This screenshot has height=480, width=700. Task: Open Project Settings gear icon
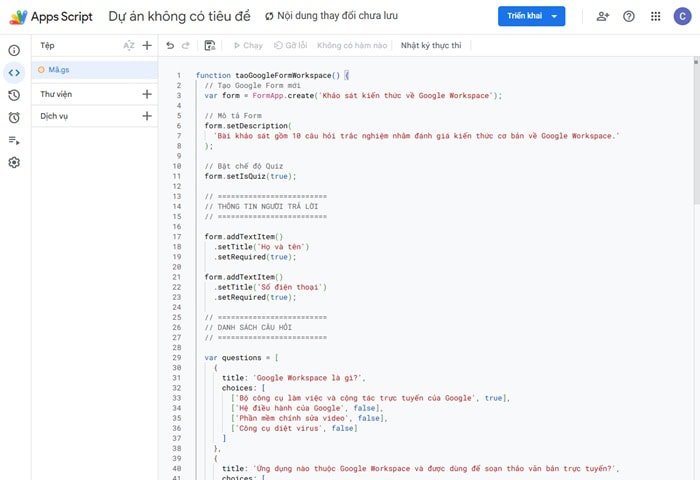[14, 163]
